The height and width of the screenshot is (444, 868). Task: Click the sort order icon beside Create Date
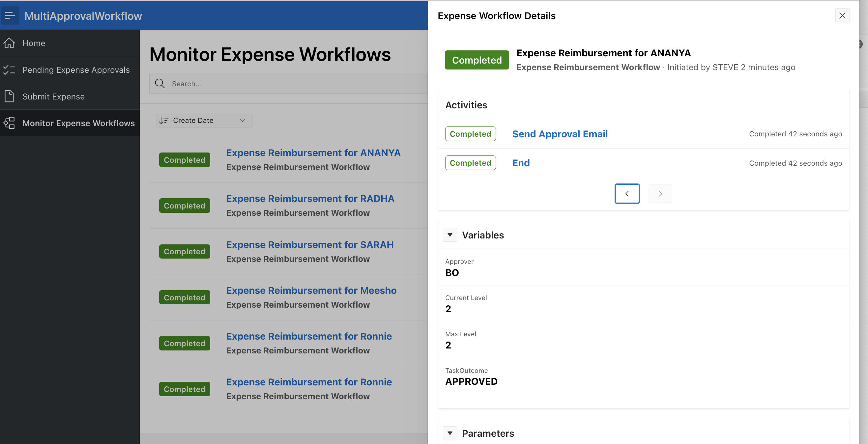(x=164, y=120)
